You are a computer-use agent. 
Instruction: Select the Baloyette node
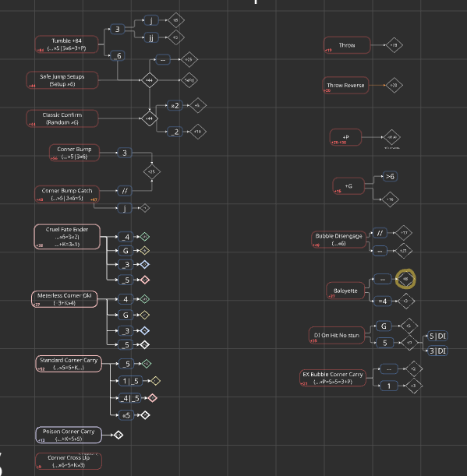[345, 291]
